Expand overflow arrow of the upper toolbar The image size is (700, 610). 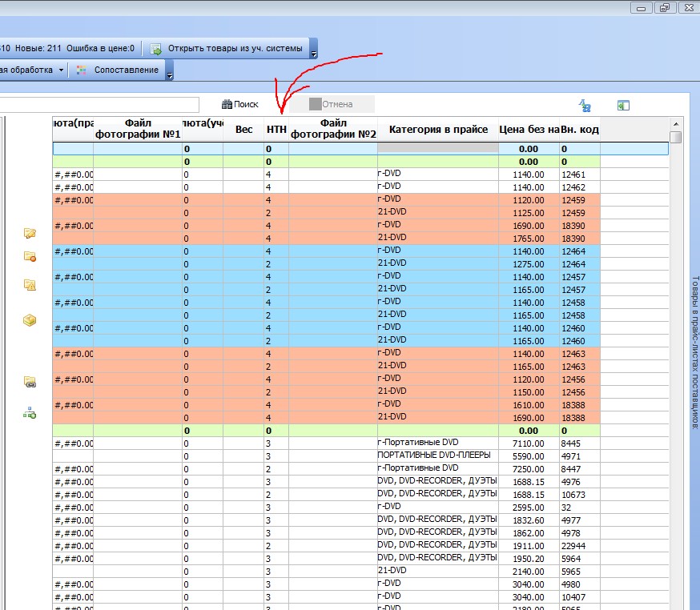click(x=313, y=49)
